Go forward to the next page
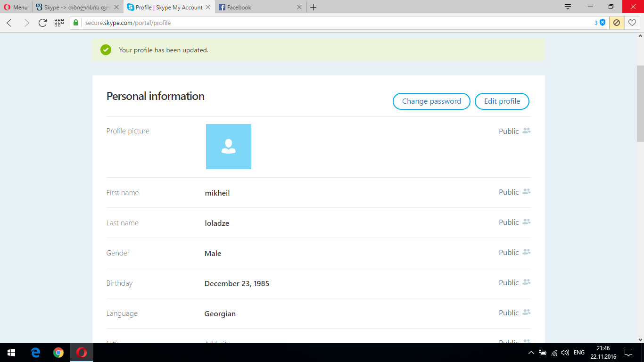This screenshot has width=644, height=362. pyautogui.click(x=26, y=23)
